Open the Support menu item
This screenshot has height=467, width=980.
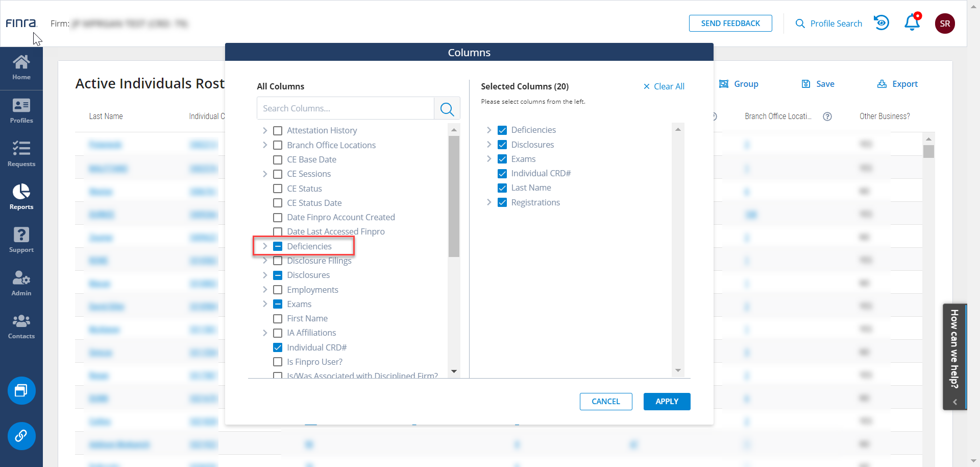click(x=21, y=240)
